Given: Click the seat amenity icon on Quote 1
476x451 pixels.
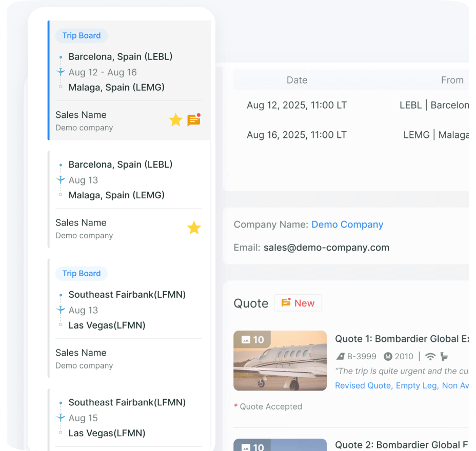Looking at the screenshot, I should pos(444,356).
